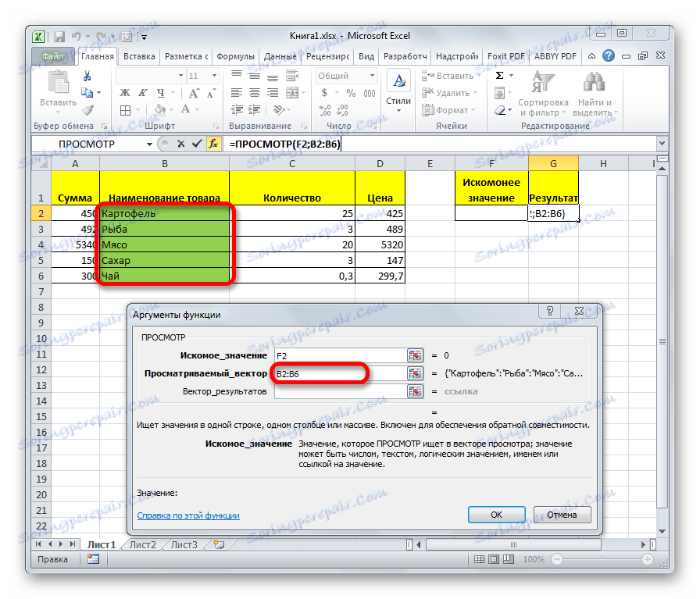Align text right icon

click(x=273, y=93)
